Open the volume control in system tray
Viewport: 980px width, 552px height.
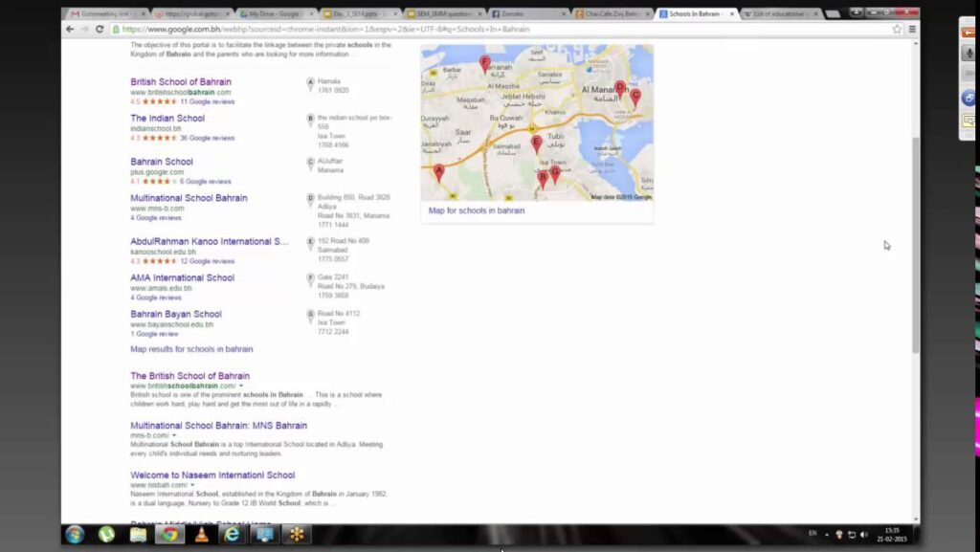coord(864,535)
